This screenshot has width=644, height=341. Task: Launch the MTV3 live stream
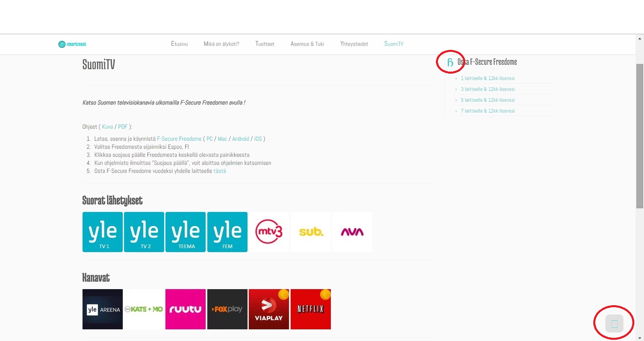269,232
